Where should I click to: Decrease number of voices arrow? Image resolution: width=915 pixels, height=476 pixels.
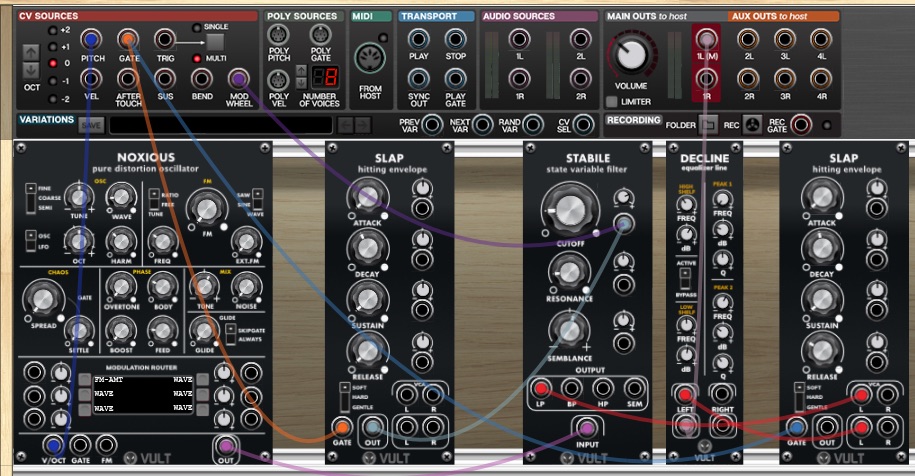coord(301,83)
